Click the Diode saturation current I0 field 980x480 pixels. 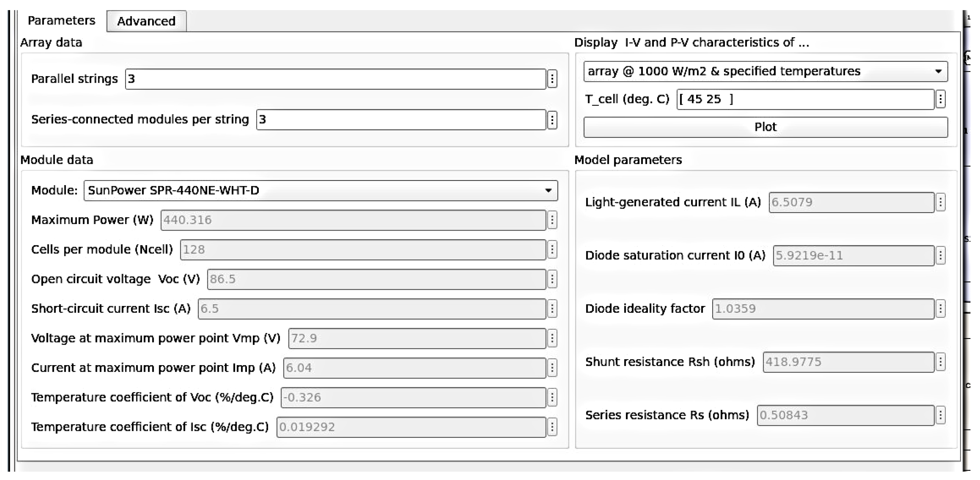click(x=853, y=255)
